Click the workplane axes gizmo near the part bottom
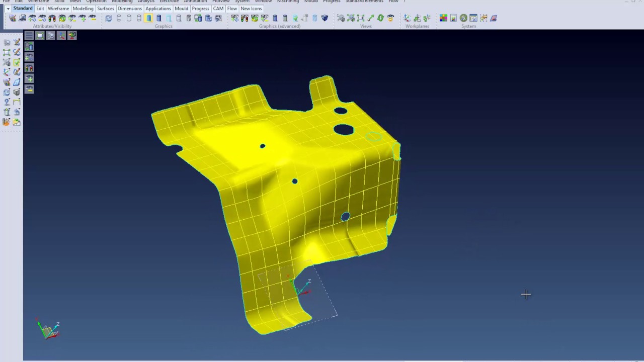 [x=301, y=288]
